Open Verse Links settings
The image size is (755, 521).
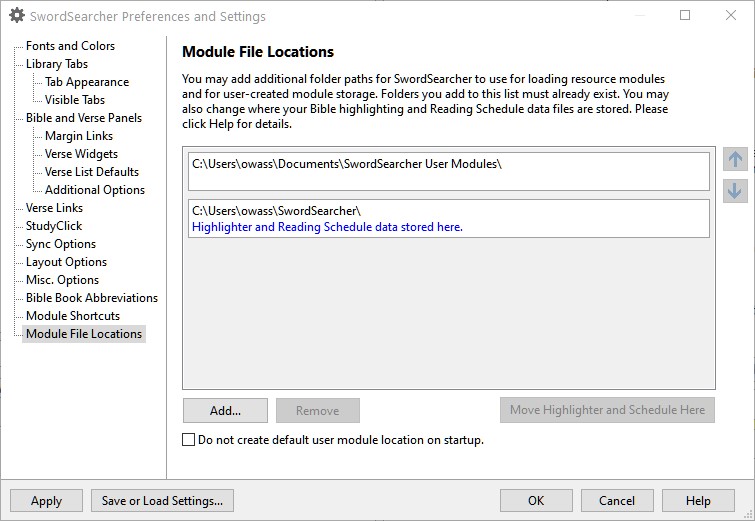click(54, 208)
